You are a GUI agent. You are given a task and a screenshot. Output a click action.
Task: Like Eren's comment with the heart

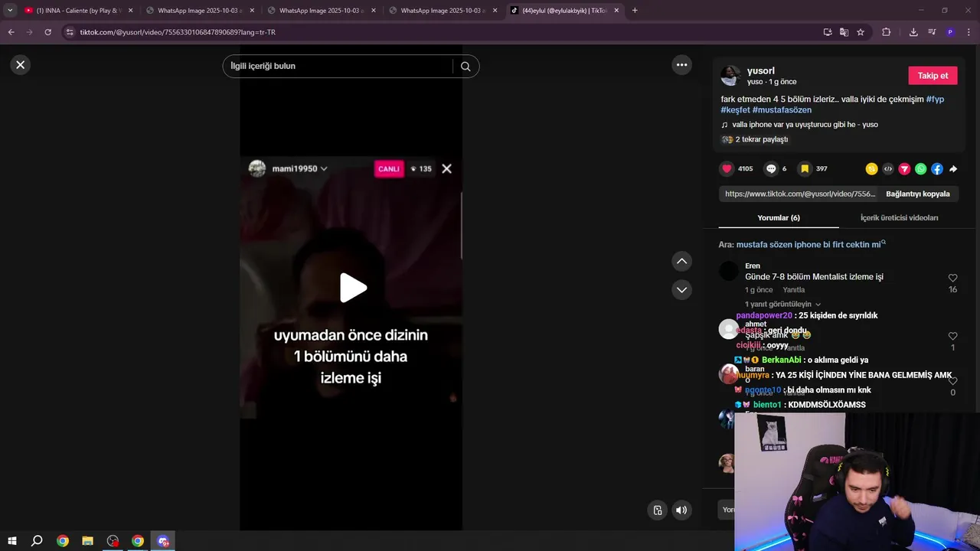[x=952, y=279]
